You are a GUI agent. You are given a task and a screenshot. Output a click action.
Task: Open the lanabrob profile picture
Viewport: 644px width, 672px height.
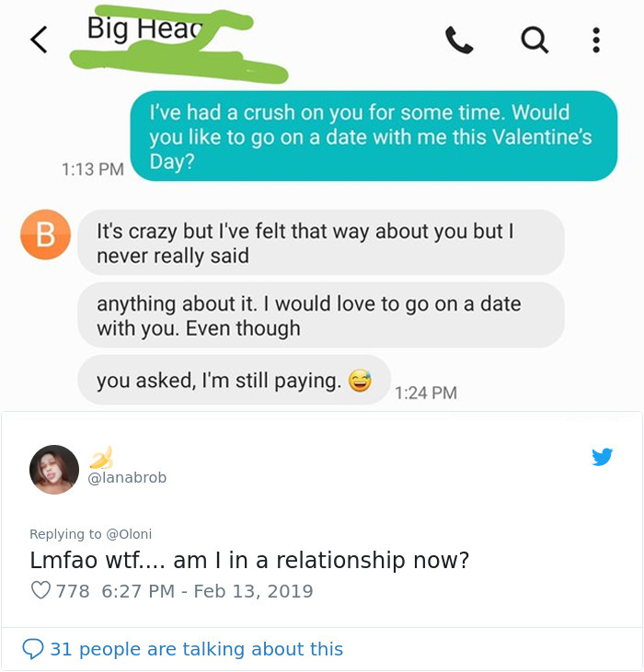pyautogui.click(x=54, y=470)
